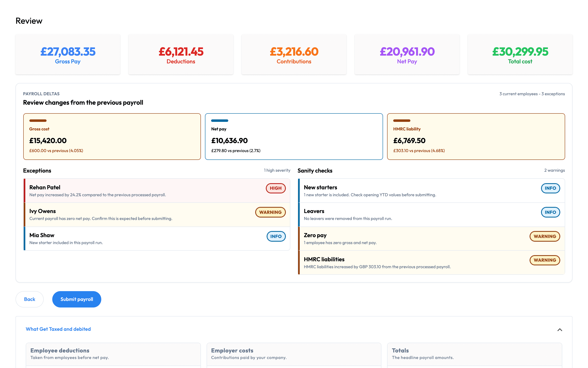588x368 pixels.
Task: Open the Gross cost delta card
Action: point(112,137)
